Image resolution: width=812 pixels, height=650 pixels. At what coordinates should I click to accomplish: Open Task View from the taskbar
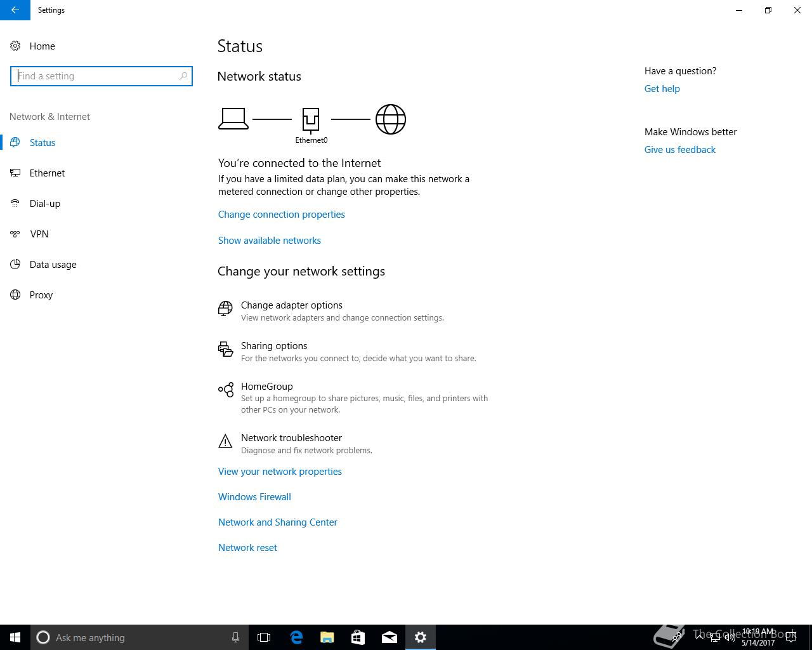[x=264, y=637]
